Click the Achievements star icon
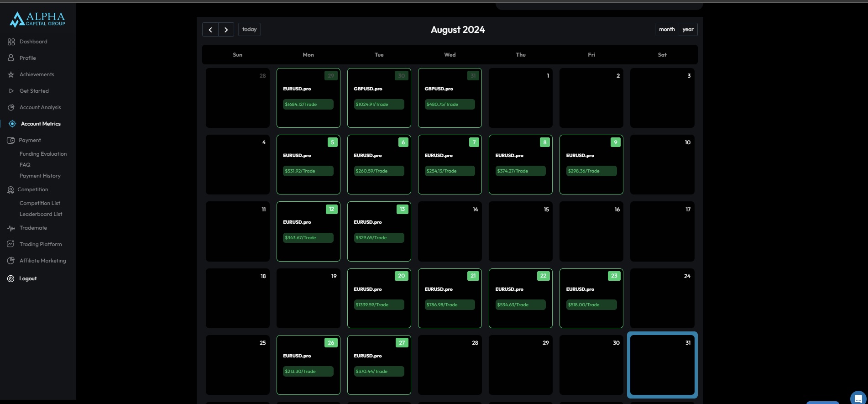 coord(11,74)
